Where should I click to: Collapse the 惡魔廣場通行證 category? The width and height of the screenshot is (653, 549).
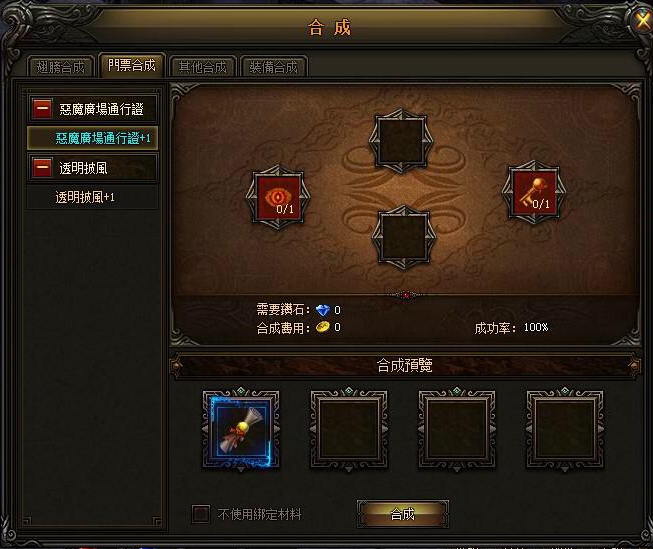point(42,109)
